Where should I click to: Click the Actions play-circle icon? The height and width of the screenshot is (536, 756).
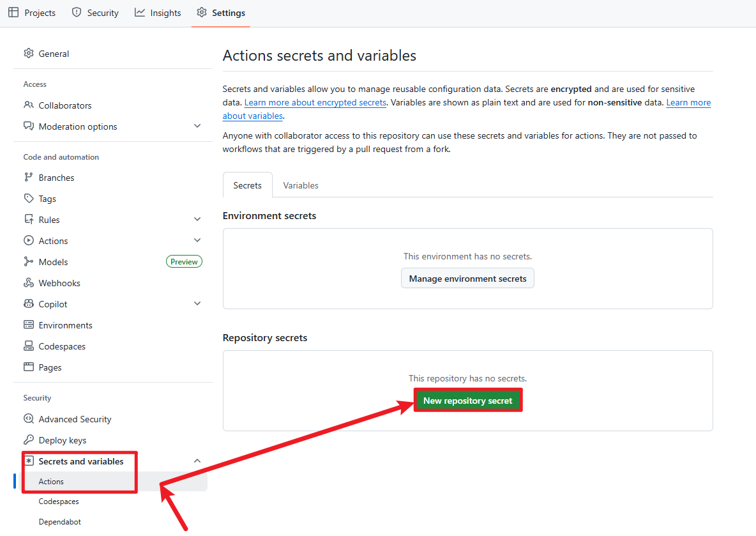29,241
